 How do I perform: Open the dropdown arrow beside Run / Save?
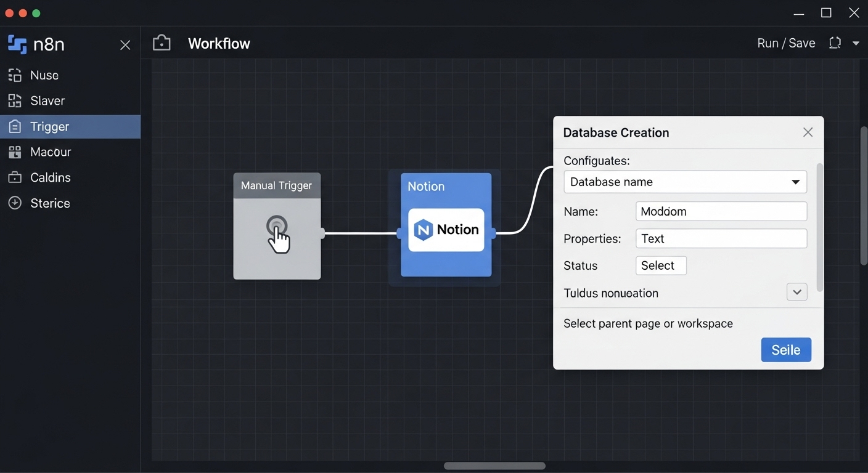click(x=856, y=43)
